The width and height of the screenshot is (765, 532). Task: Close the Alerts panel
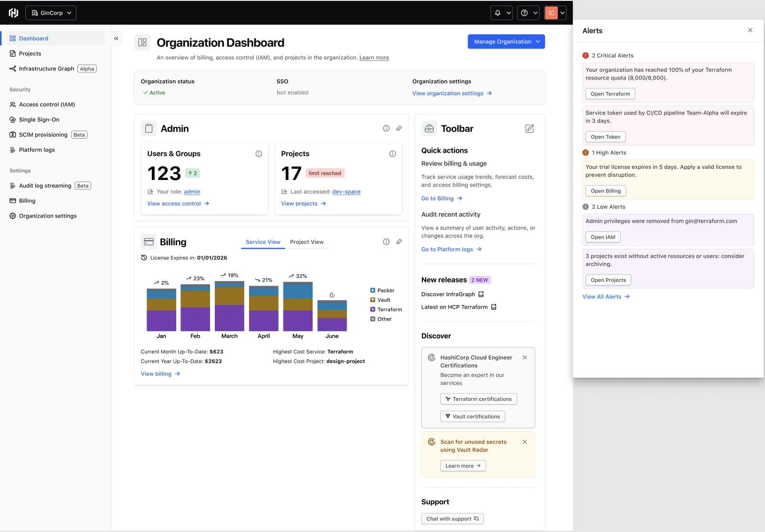[750, 30]
